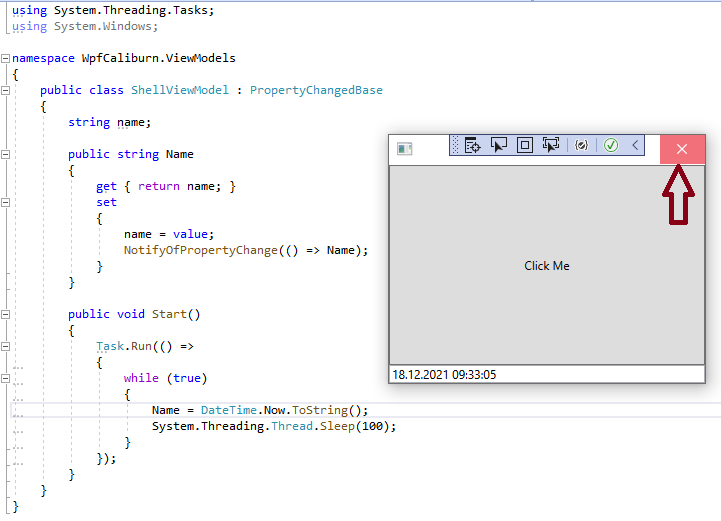The image size is (721, 521).
Task: Enable Track Focused Element tool
Action: [x=550, y=145]
